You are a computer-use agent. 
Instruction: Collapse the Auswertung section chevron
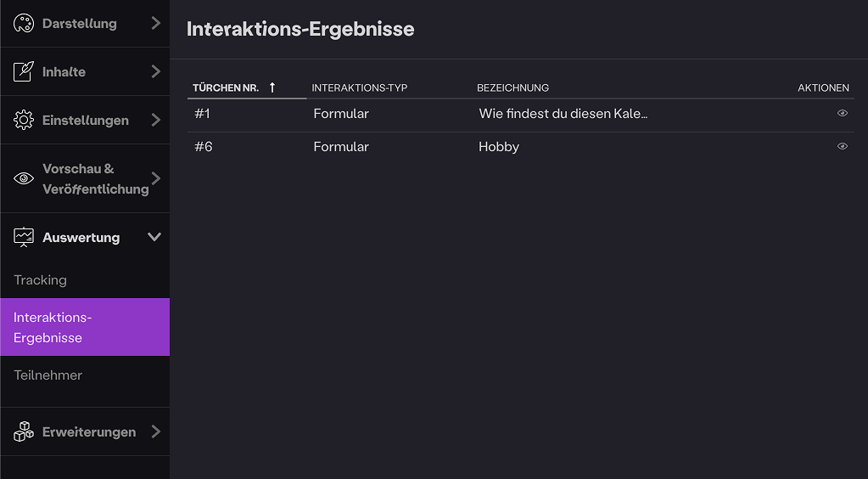click(x=154, y=237)
